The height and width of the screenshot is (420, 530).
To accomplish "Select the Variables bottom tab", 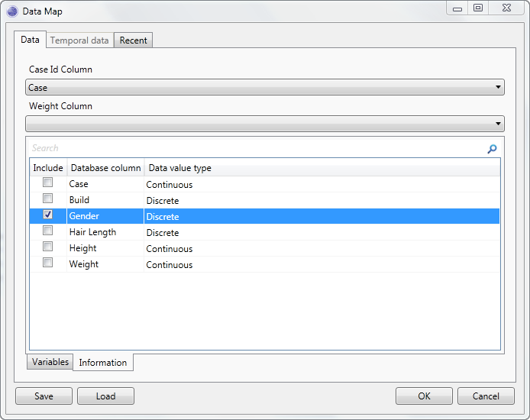I will coord(50,362).
